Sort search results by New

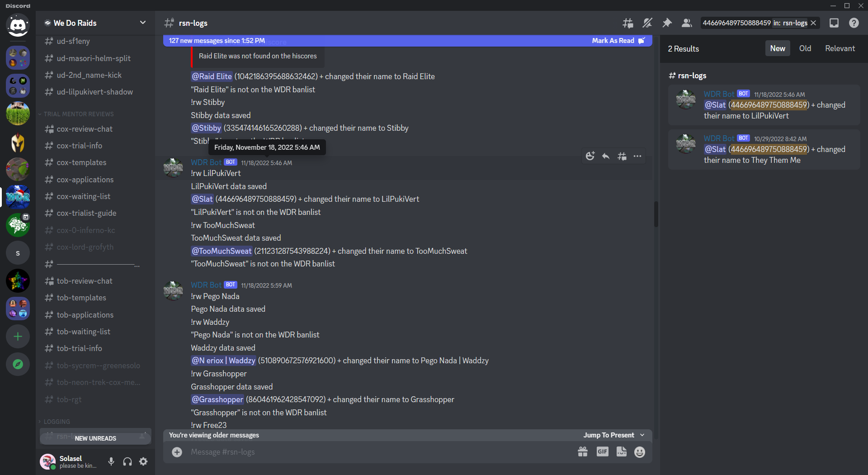click(x=778, y=48)
